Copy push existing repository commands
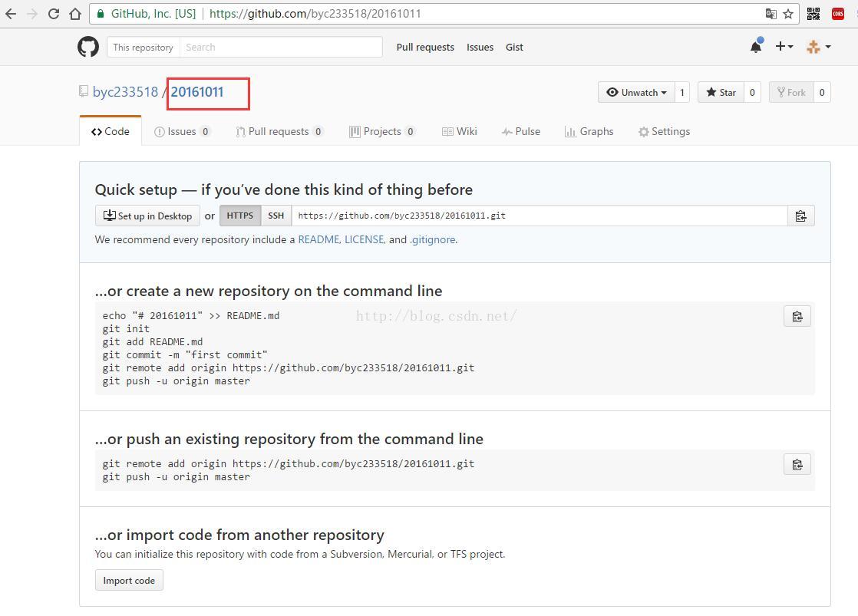The width and height of the screenshot is (858, 616). (797, 464)
